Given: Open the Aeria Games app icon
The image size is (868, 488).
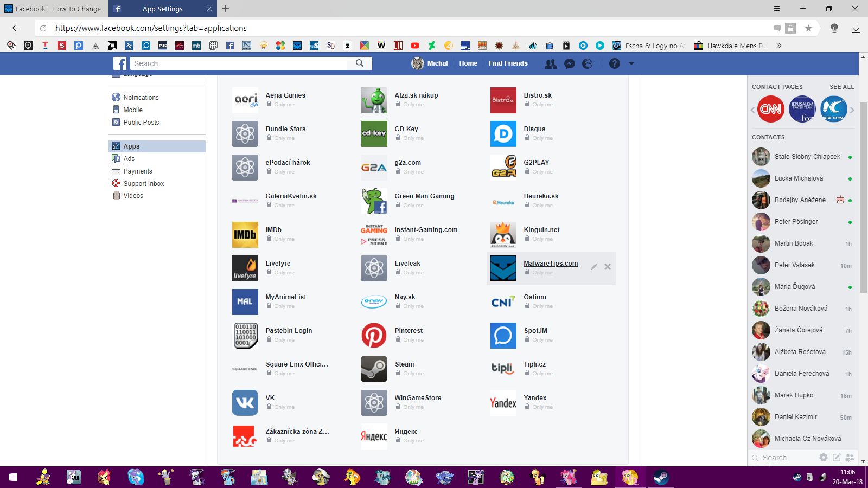Looking at the screenshot, I should click(245, 100).
